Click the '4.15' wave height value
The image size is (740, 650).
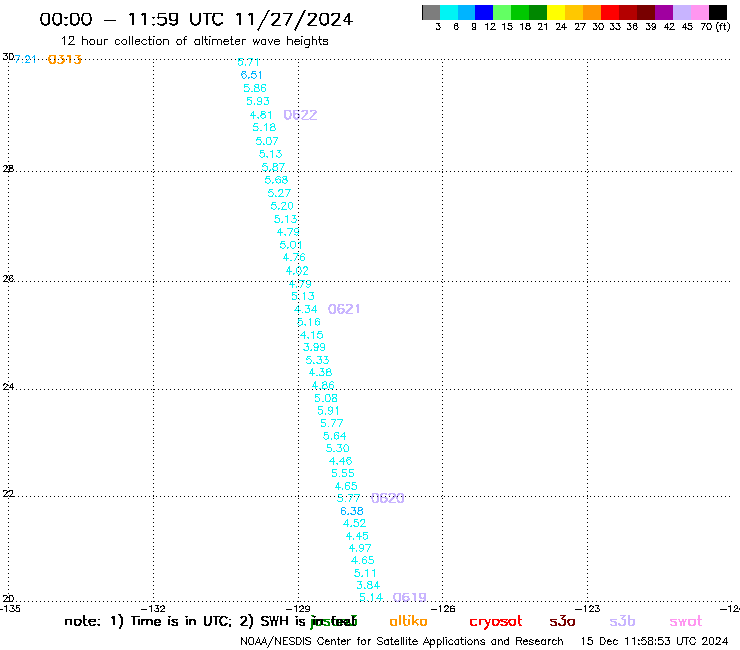click(311, 335)
